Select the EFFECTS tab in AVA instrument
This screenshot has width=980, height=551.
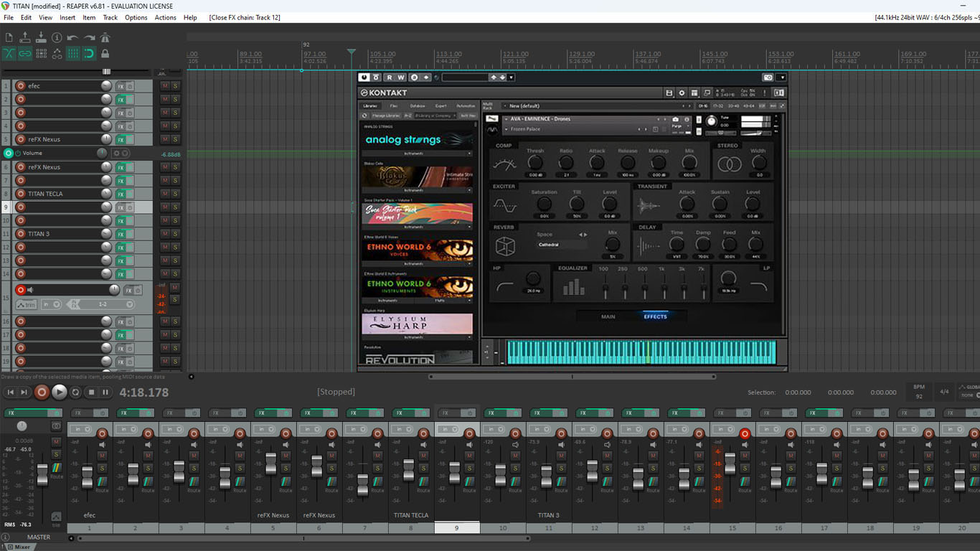pos(655,316)
